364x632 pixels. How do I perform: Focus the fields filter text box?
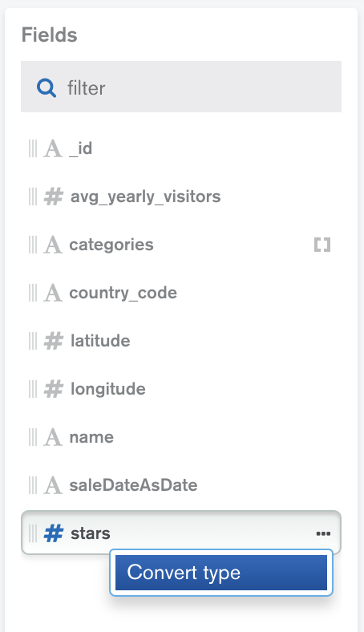[181, 87]
